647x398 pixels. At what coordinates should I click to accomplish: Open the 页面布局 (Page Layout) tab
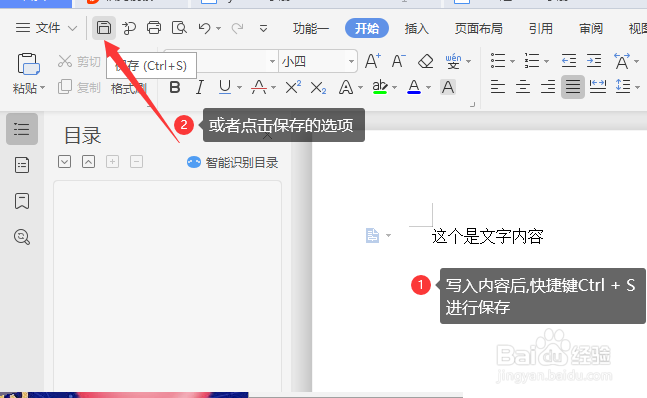coord(479,28)
